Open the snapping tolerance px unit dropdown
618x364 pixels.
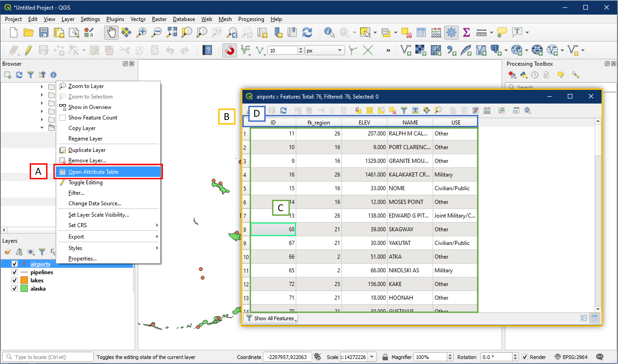point(325,51)
